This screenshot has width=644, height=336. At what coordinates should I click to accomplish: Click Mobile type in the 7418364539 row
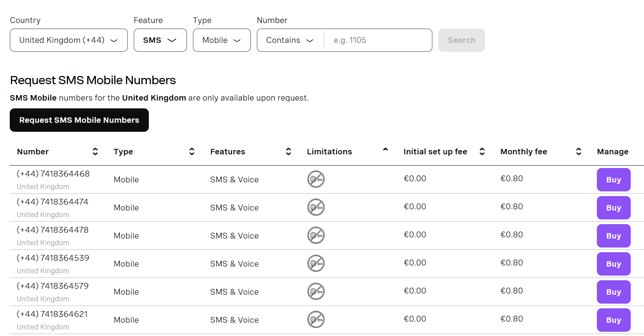point(126,264)
